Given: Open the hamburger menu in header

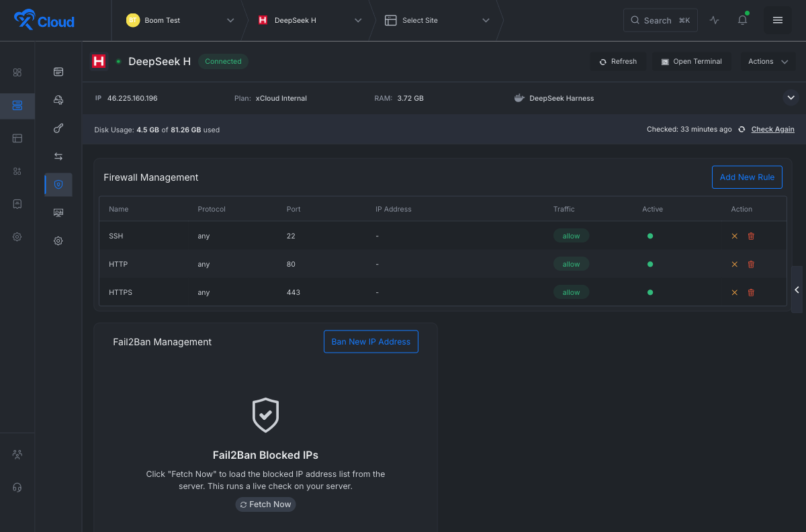Looking at the screenshot, I should point(778,20).
